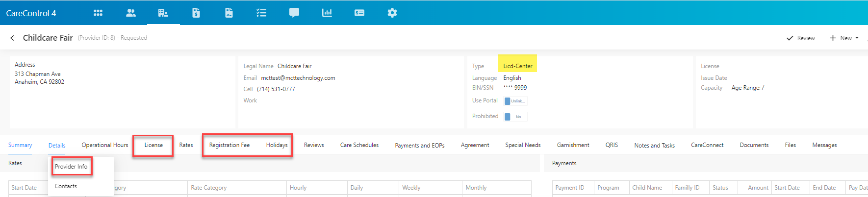Viewport: 868px width, 197px height.
Task: Open the apps grid icon
Action: [x=98, y=13]
